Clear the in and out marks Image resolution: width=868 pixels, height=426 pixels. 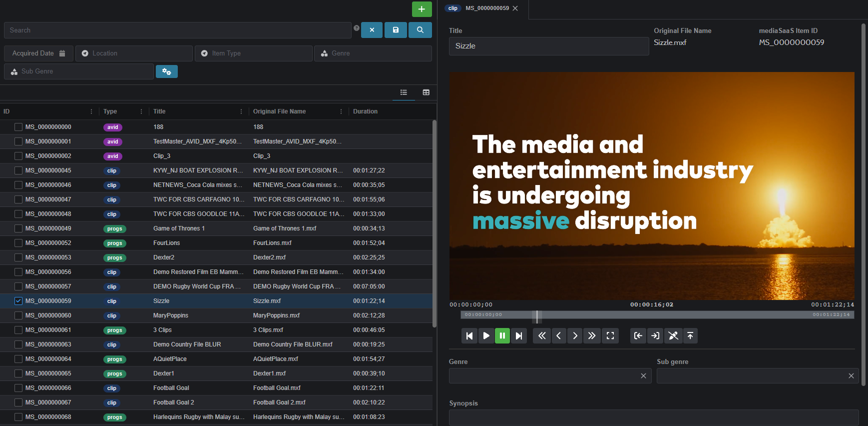coord(673,336)
